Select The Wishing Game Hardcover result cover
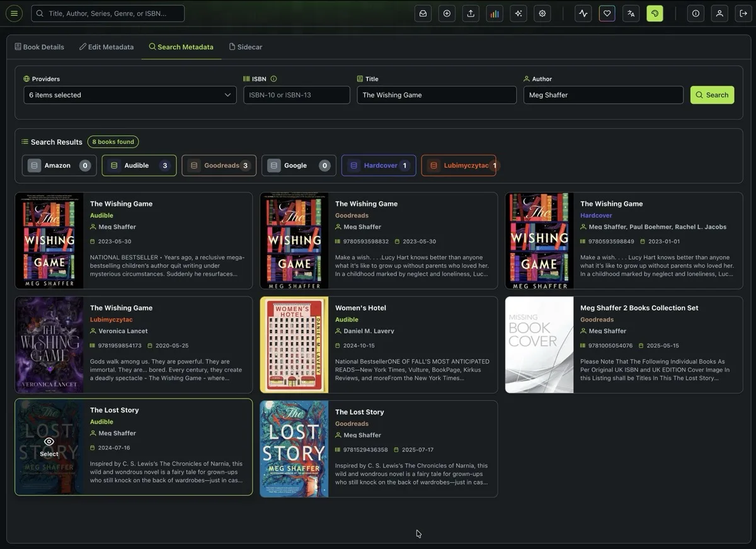This screenshot has width=756, height=549. pyautogui.click(x=539, y=241)
